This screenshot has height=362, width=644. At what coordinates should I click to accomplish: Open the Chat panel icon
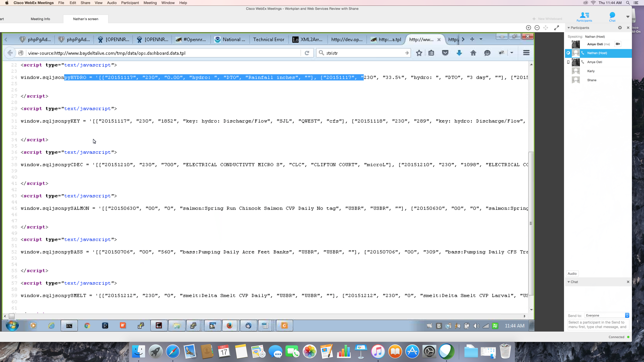point(612,17)
